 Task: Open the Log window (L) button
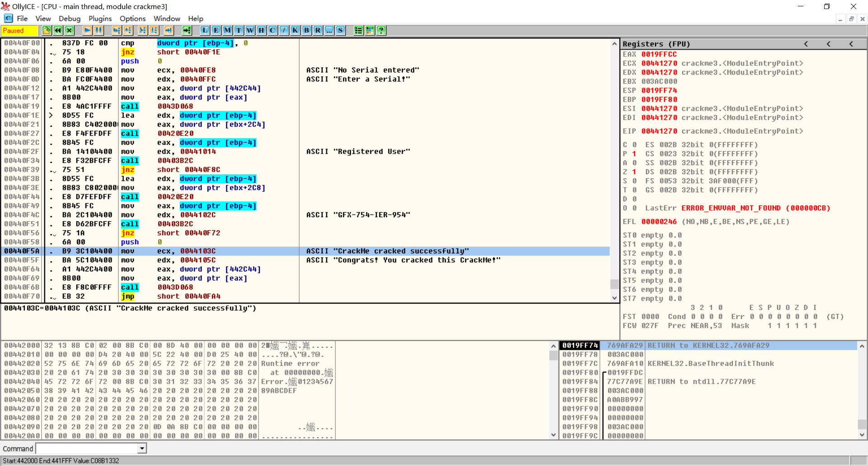(205, 30)
